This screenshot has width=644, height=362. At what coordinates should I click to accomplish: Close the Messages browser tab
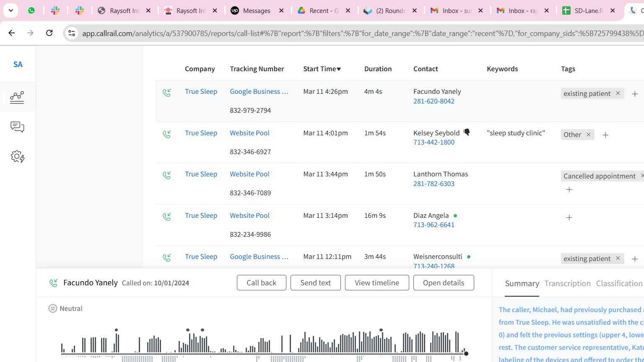(x=281, y=10)
